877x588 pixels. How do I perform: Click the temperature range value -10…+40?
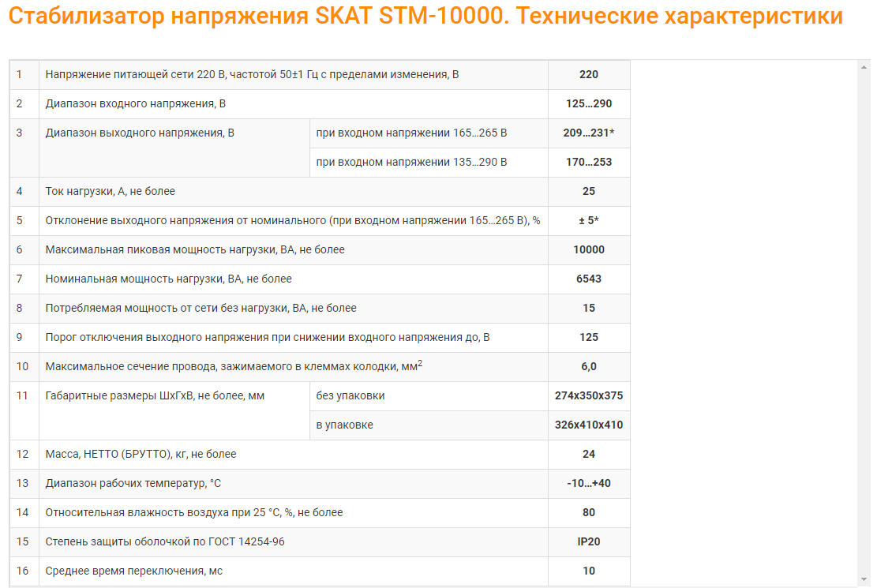coord(589,483)
